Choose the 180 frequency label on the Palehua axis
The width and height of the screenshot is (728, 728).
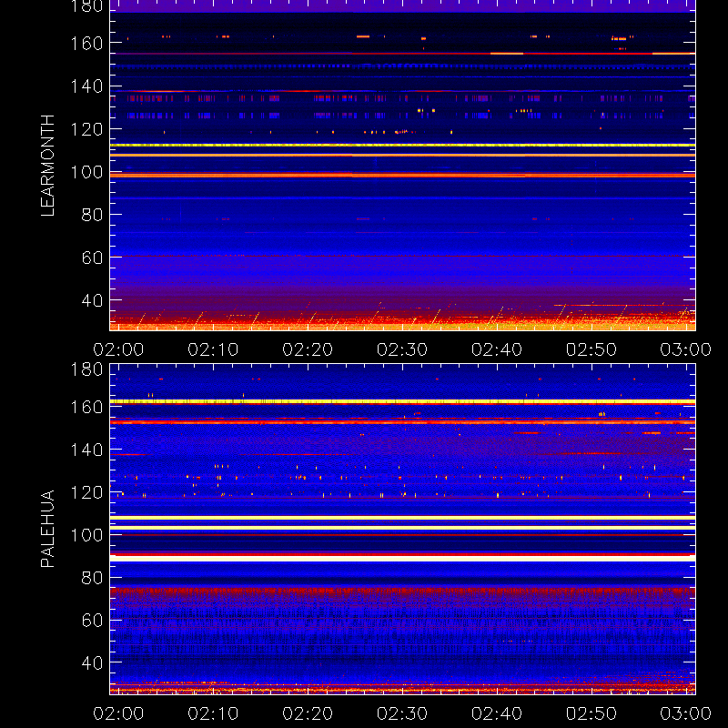[x=86, y=369]
